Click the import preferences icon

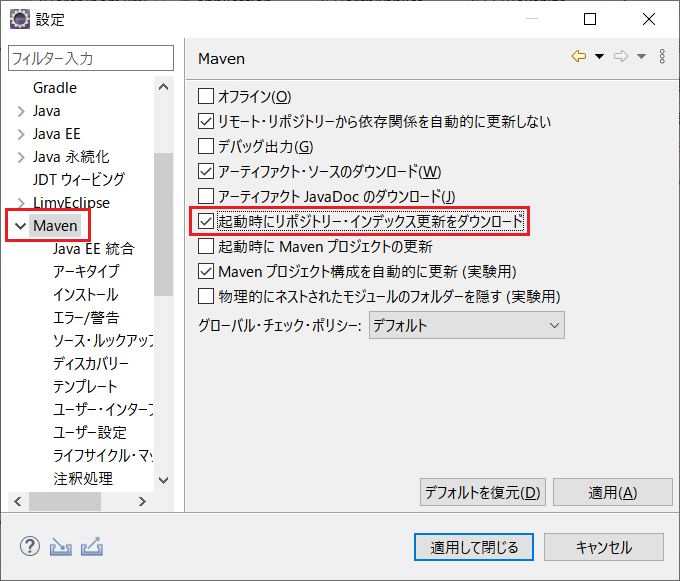61,547
